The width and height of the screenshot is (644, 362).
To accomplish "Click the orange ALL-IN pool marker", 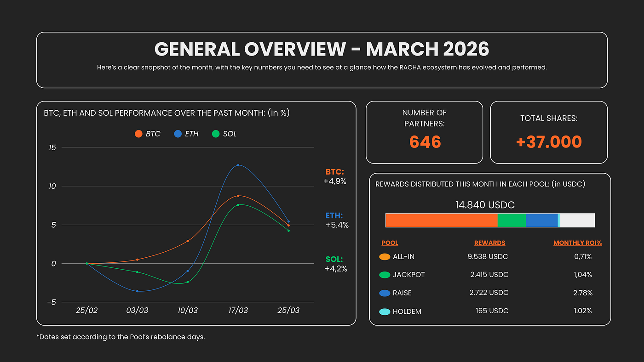I will (x=385, y=257).
